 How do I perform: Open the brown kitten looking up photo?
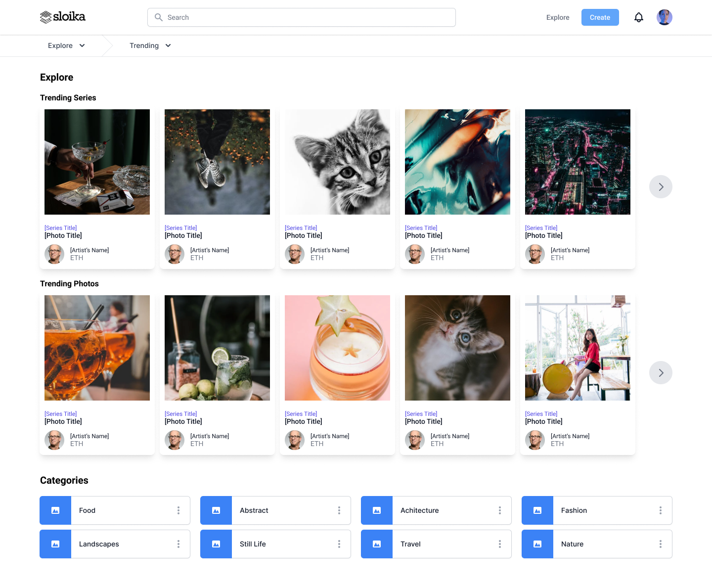click(x=457, y=348)
